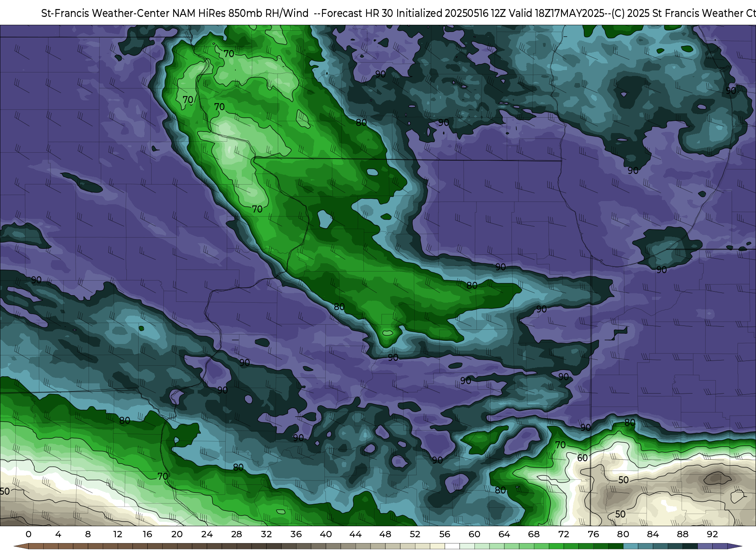Click the colorbar label '84'
The image size is (756, 551).
tap(653, 534)
